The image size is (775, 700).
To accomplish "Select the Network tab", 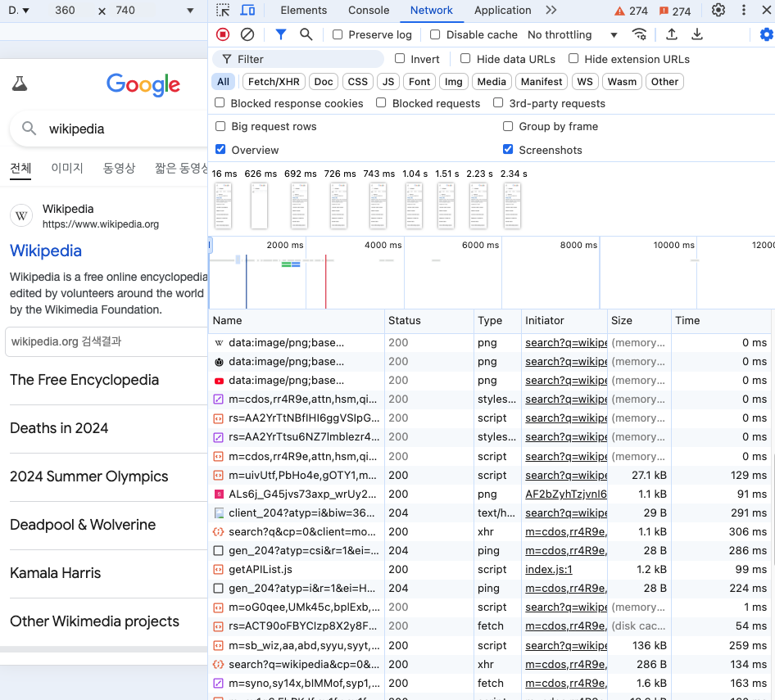I will click(x=431, y=10).
